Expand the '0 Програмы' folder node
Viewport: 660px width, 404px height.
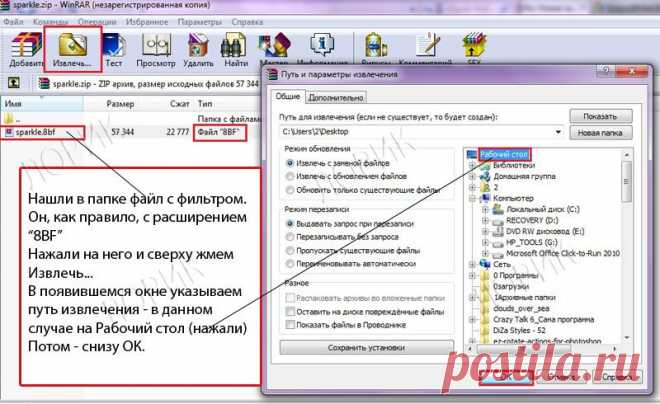click(472, 276)
